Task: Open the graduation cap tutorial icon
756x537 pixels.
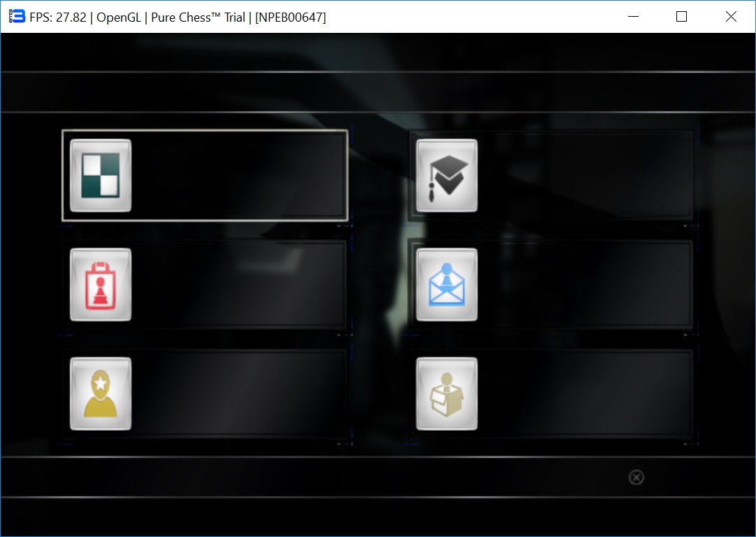Action: click(x=446, y=176)
